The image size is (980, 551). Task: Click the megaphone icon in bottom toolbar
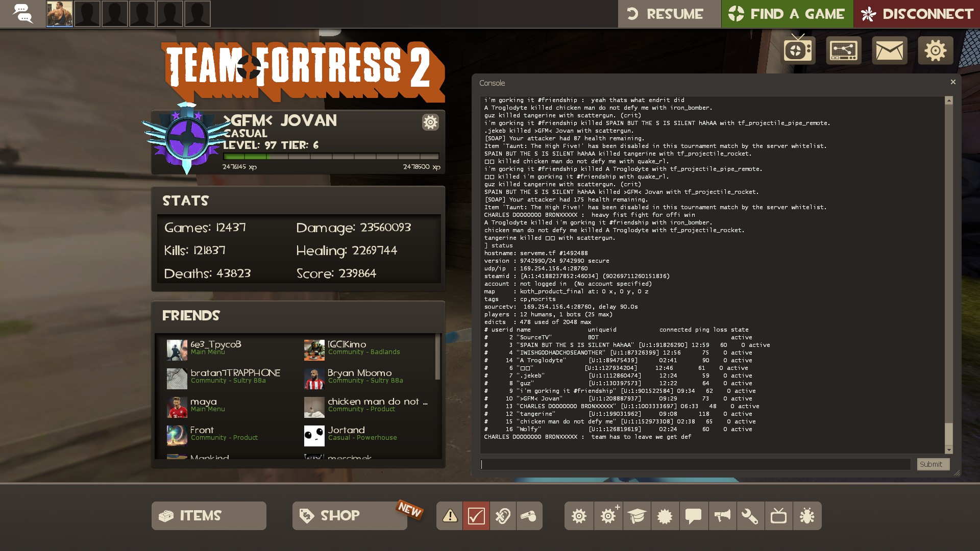coord(722,516)
